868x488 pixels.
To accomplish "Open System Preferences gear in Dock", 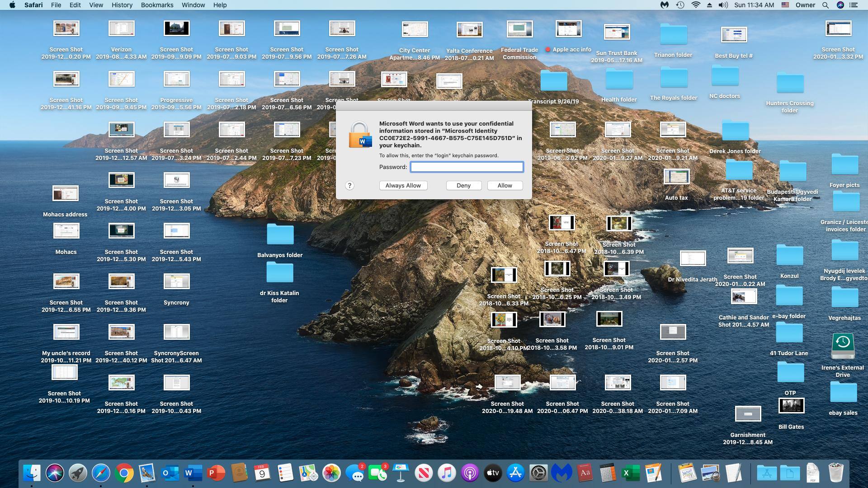I will (x=538, y=473).
